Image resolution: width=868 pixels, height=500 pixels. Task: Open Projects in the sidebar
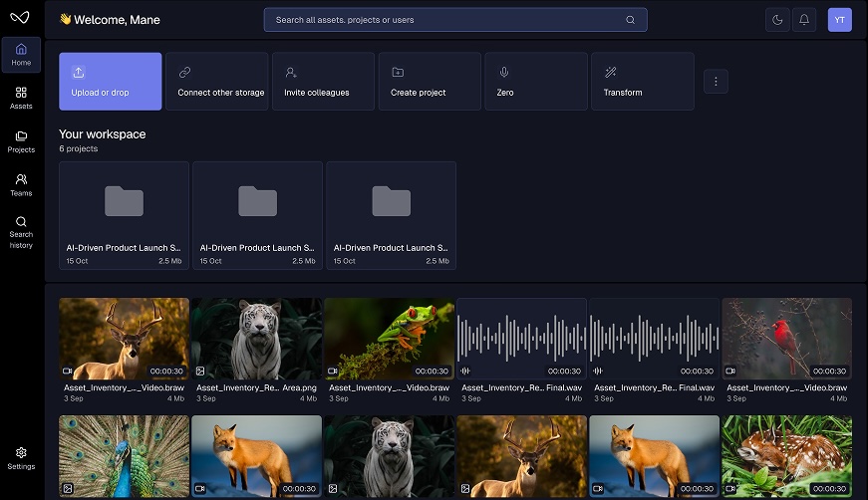(21, 141)
